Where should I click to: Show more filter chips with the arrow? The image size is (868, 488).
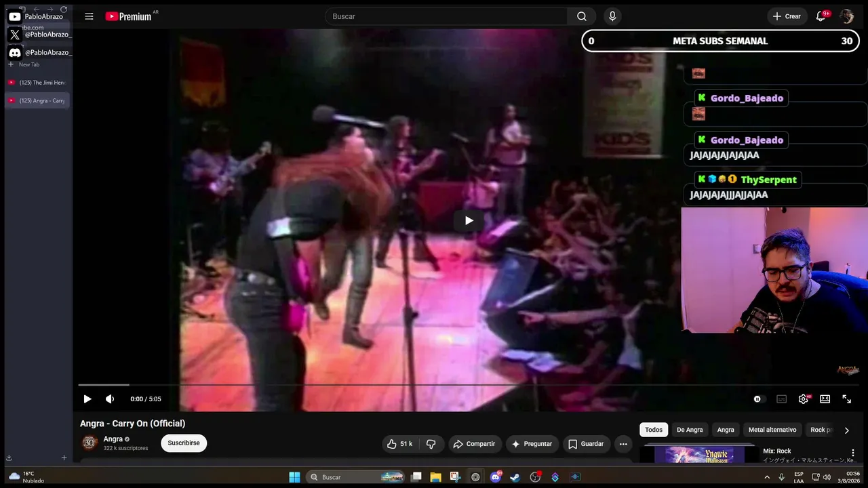pyautogui.click(x=846, y=430)
